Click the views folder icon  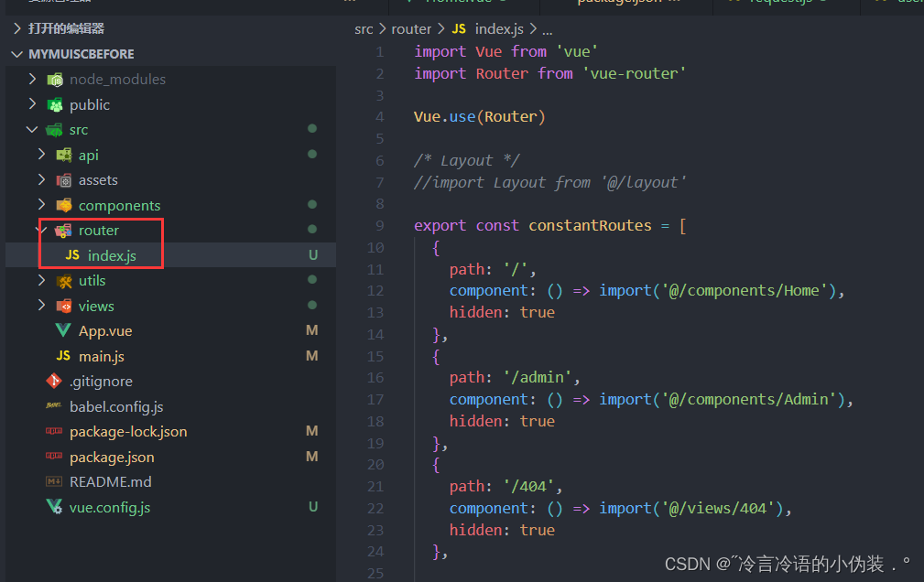(x=63, y=307)
